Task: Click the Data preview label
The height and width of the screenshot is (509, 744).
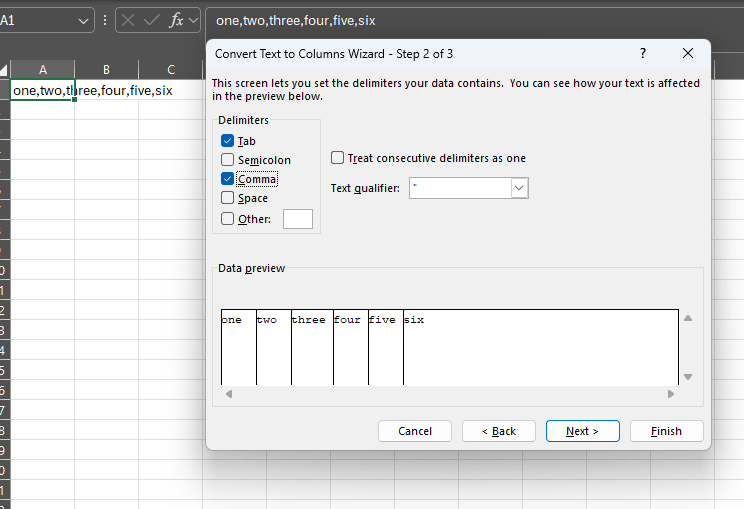Action: tap(251, 268)
